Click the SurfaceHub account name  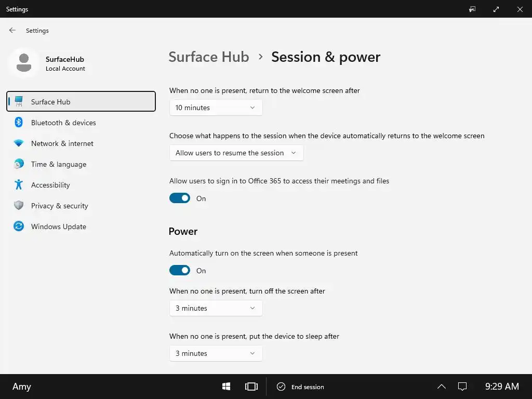(65, 59)
